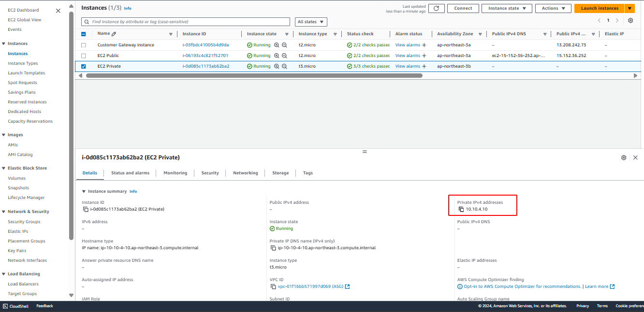This screenshot has height=312, width=644.
Task: Open the Instance state dropdown
Action: (x=506, y=8)
